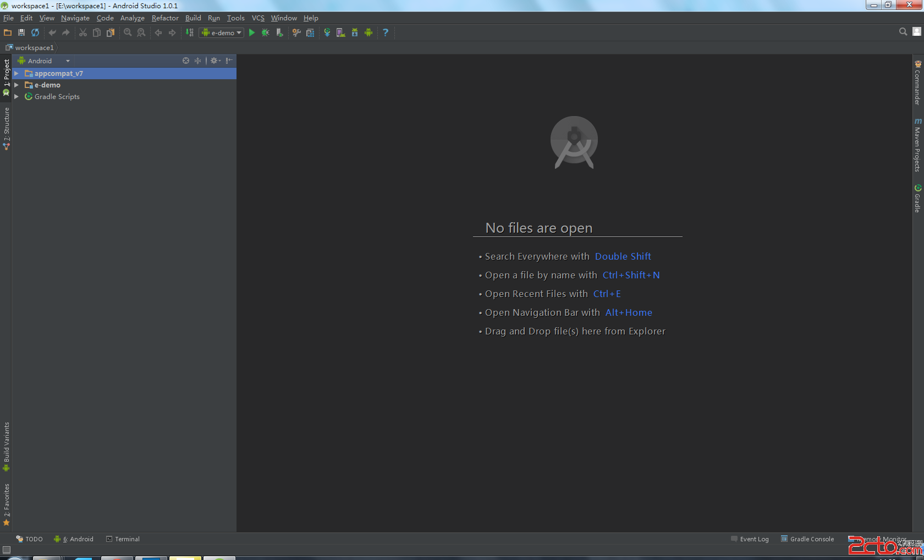
Task: Click the Debug bug icon
Action: (x=266, y=33)
